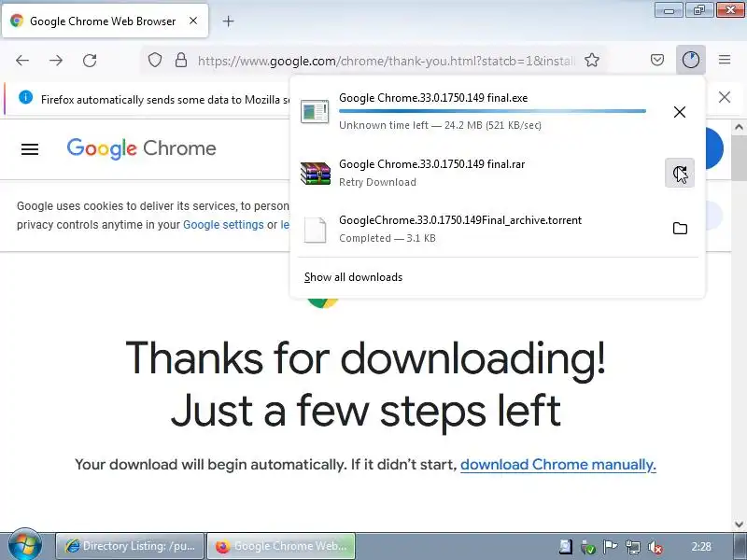Select the Google Chrome Web Browser tab
747x560 pixels.
click(105, 21)
